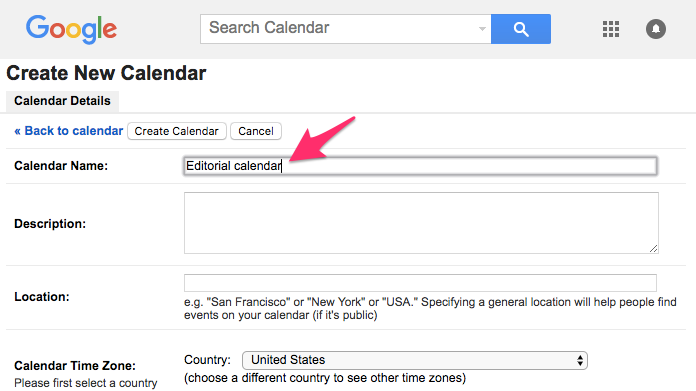Click the Description label
This screenshot has width=696, height=391.
(50, 224)
